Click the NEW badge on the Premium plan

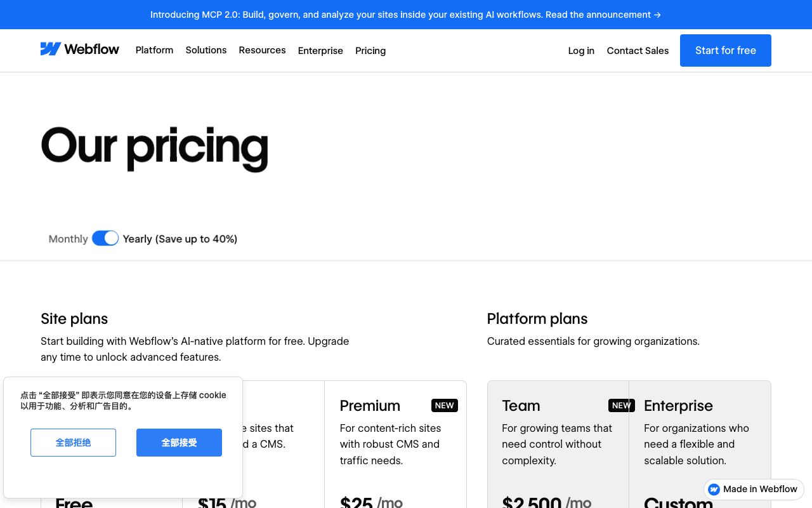click(x=445, y=405)
